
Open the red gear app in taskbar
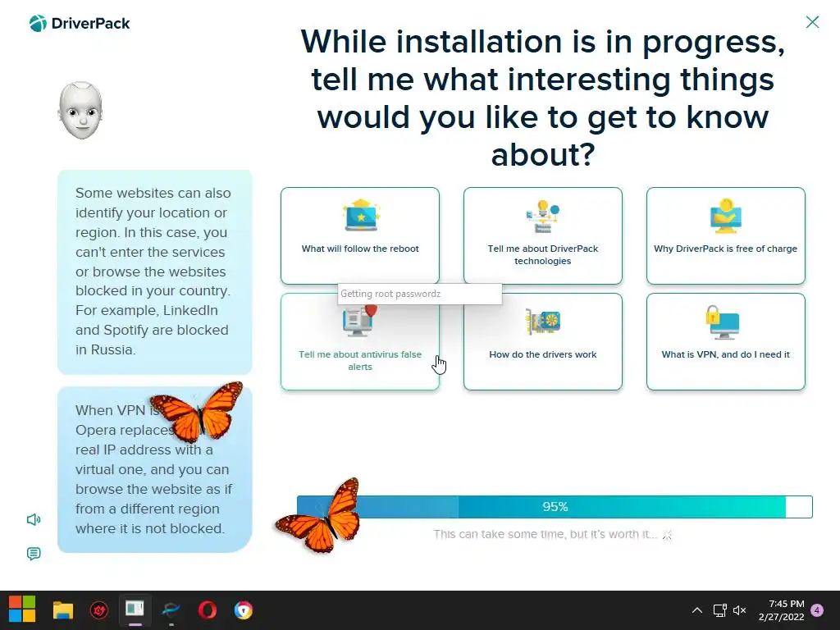click(99, 609)
